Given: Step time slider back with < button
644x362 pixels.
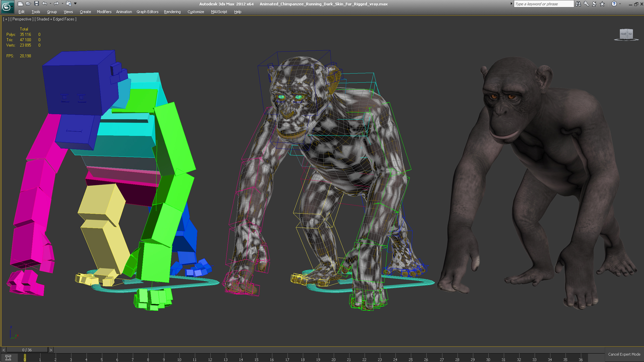Looking at the screenshot, I should click(4, 350).
